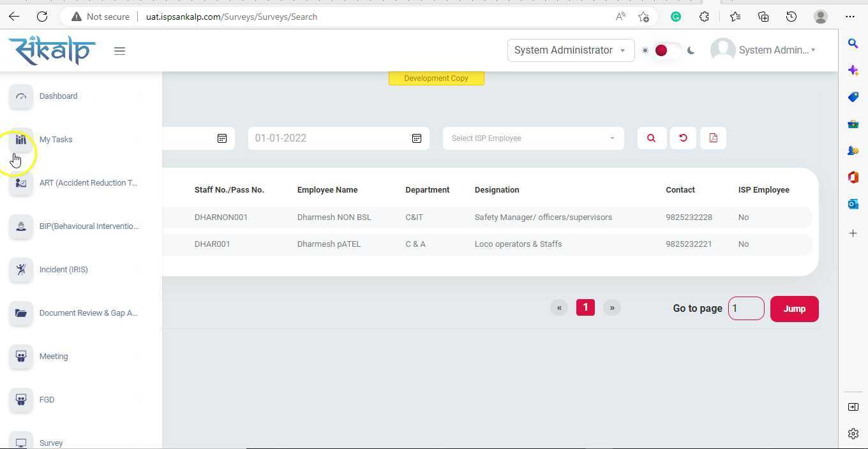
Task: Select the Meeting menu item
Action: [54, 357]
